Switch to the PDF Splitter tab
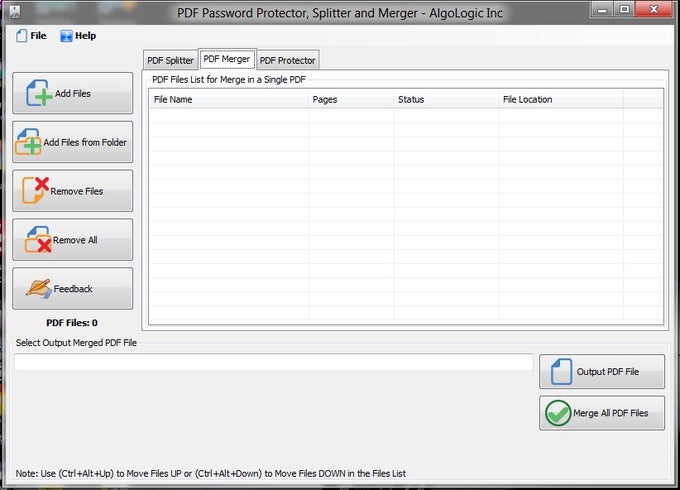 tap(170, 60)
